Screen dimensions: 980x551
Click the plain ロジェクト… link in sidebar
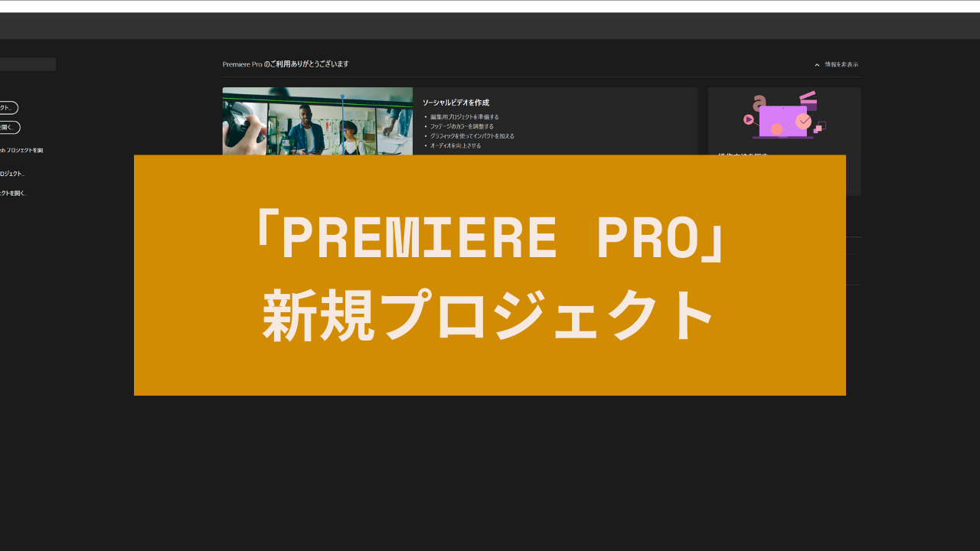pyautogui.click(x=12, y=174)
